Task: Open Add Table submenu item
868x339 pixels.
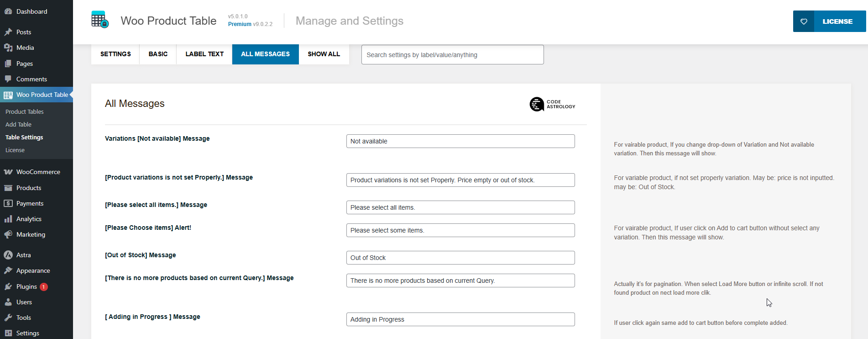Action: [x=19, y=124]
